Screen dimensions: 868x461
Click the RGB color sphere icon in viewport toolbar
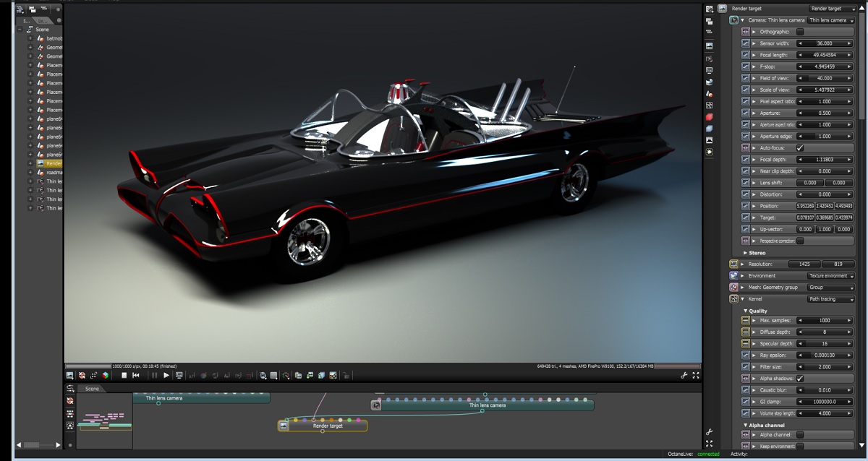click(106, 375)
